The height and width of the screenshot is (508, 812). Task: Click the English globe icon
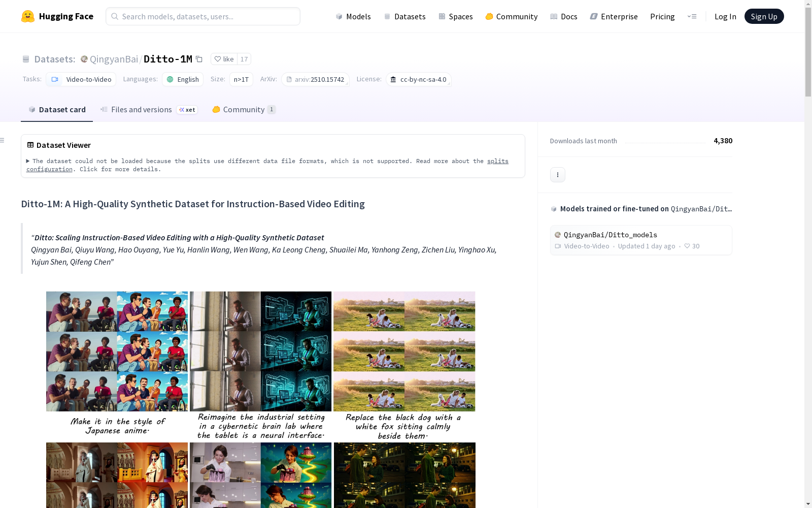(x=170, y=79)
